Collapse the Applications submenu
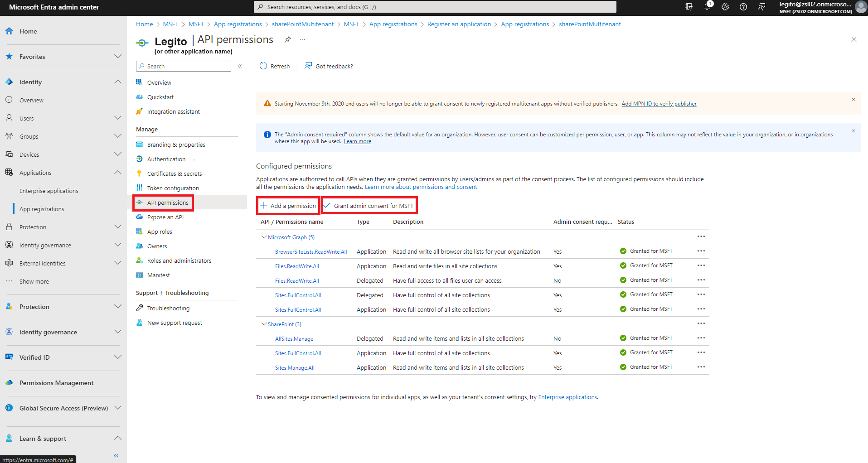Viewport: 868px width, 463px height. (118, 173)
